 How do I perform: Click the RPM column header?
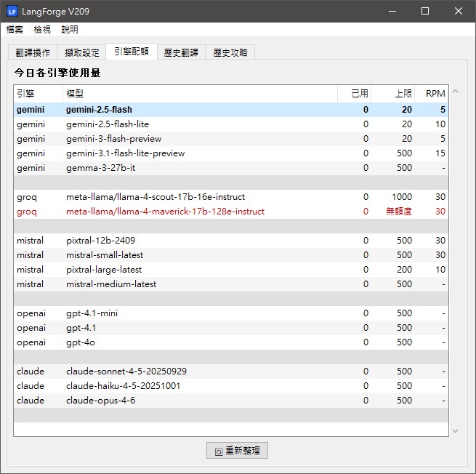pyautogui.click(x=432, y=94)
